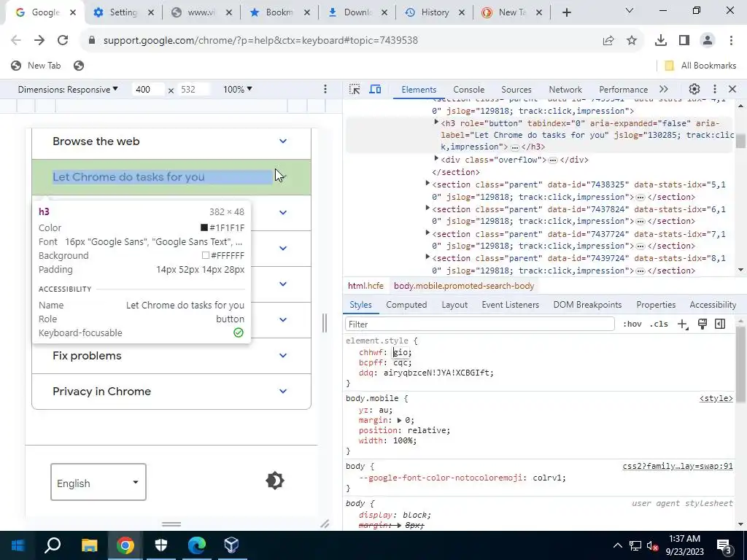
Task: Click the Styles Filter input field
Action: coord(480,324)
